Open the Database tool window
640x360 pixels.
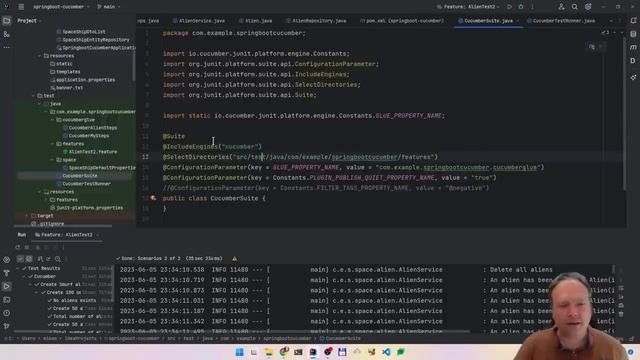[633, 34]
